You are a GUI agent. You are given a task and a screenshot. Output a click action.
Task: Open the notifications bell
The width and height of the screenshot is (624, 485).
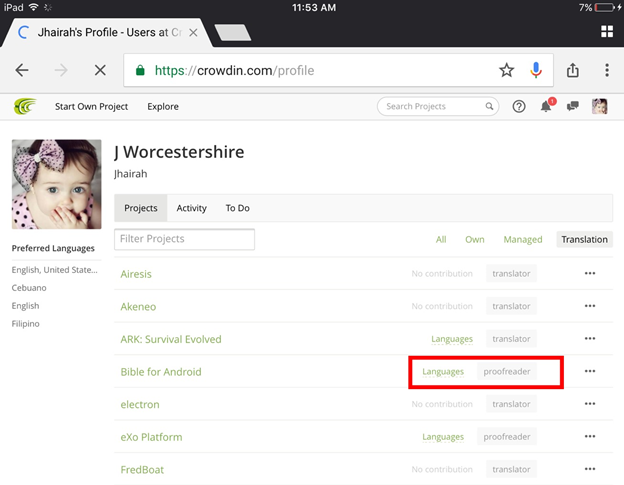[546, 106]
